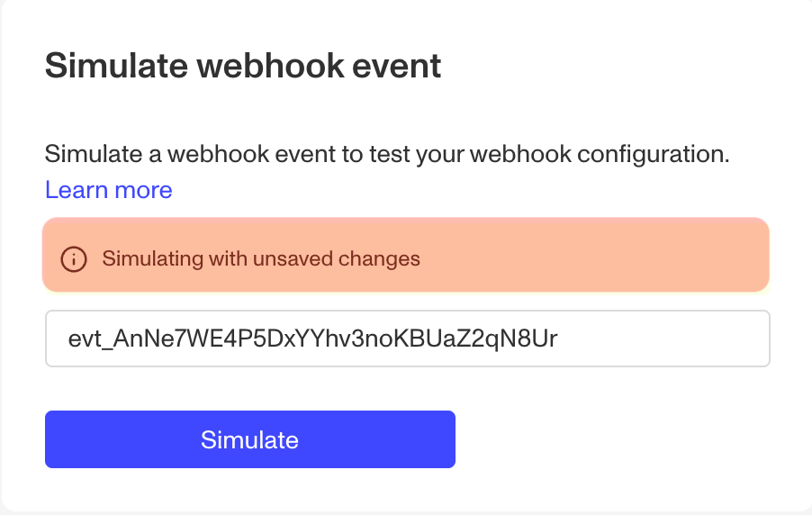
Task: Open the Learn more link
Action: (108, 190)
